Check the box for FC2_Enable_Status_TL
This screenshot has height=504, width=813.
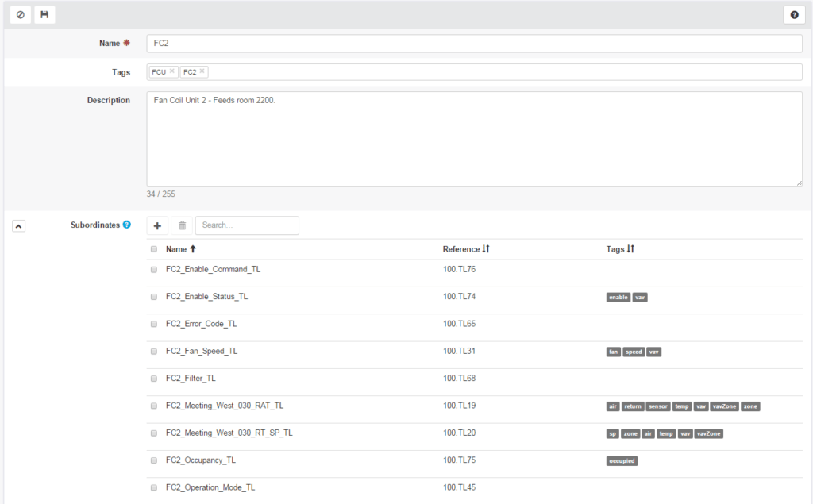tap(154, 297)
